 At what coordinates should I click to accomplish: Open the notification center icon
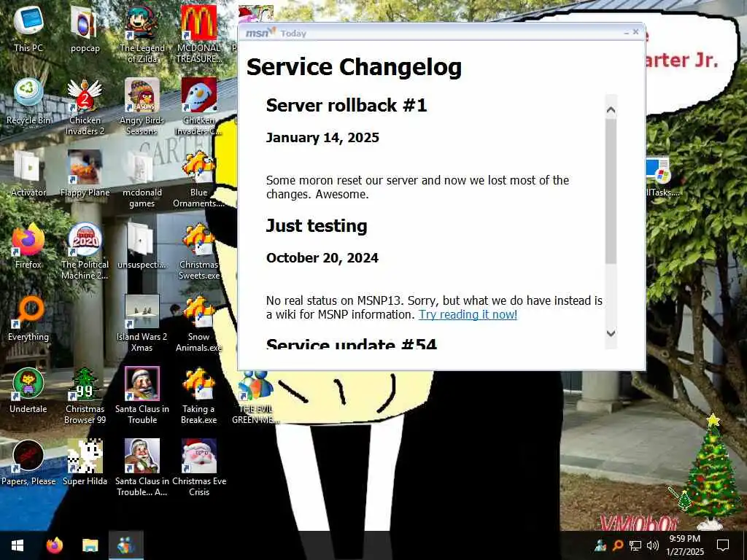[x=723, y=545]
